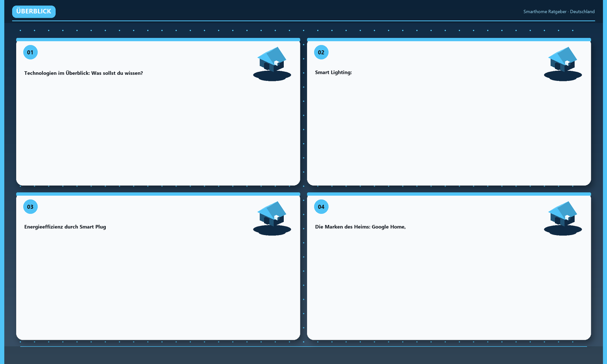Select the 04 number badge
The height and width of the screenshot is (364, 607).
click(x=321, y=207)
